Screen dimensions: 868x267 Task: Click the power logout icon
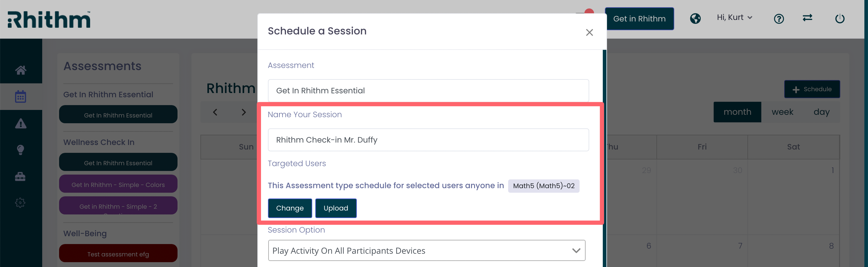coord(840,18)
